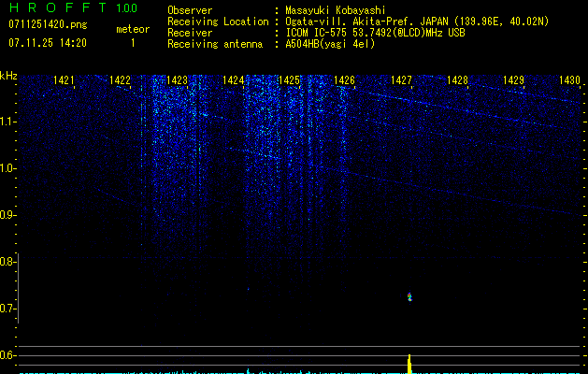This screenshot has height=374, width=588.
Task: Click the HROFFT 1.0.0 title text
Action: coord(73,7)
